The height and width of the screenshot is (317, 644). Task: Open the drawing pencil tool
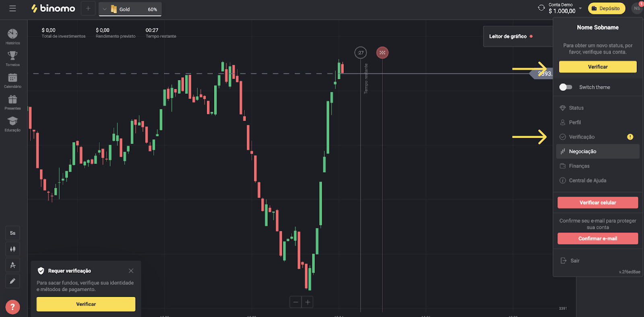tap(12, 281)
